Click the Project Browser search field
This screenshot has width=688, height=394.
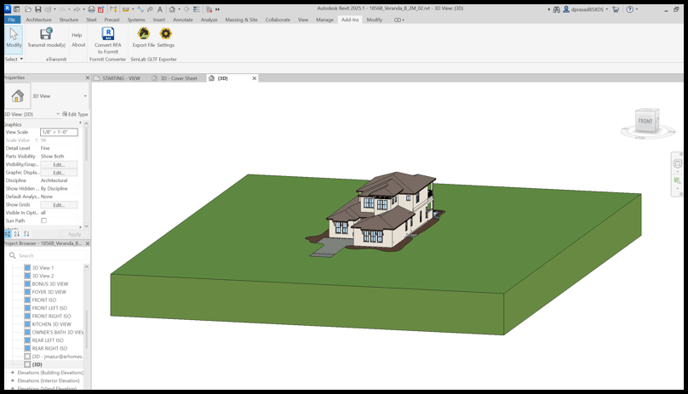[x=47, y=255]
